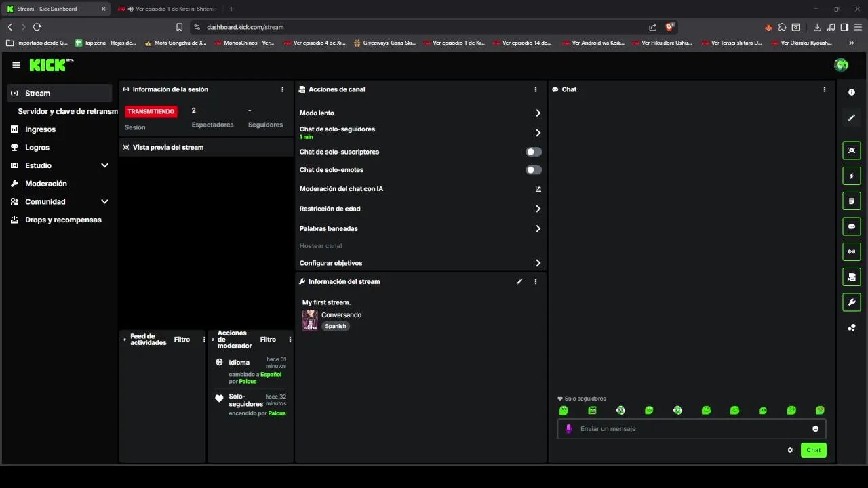Click the info icon in right sidebar

pos(852,92)
